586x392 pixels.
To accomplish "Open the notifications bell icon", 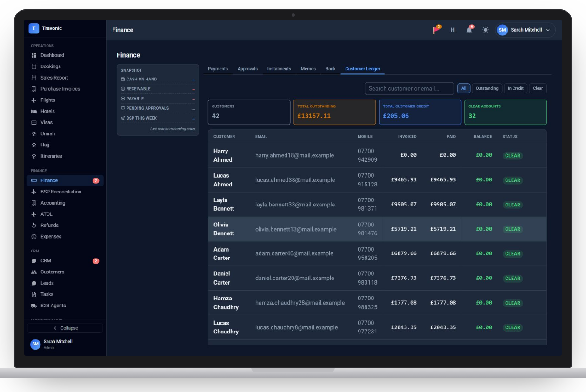I will (x=469, y=30).
